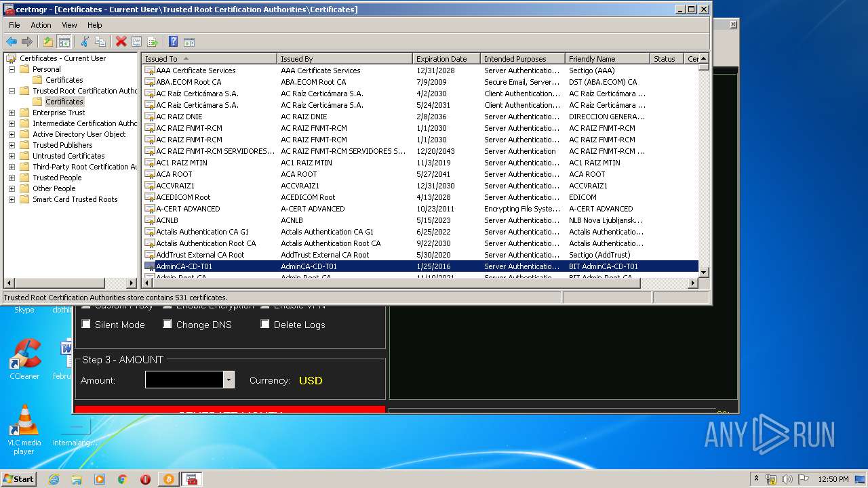
Task: Click Internet Explorer taskbar icon
Action: (x=54, y=479)
